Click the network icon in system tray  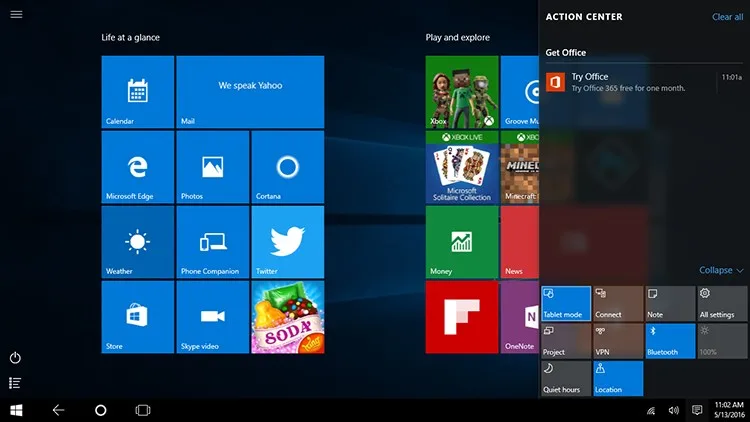(x=651, y=411)
